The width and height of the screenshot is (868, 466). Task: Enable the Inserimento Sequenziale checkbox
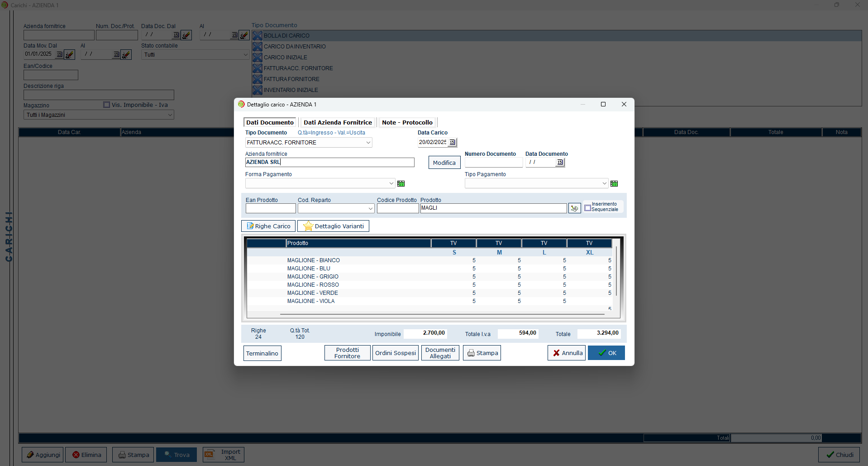tap(588, 208)
